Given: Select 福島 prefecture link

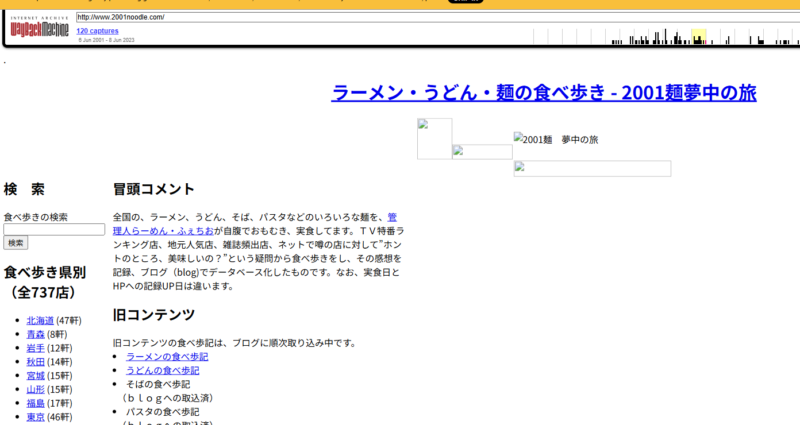Looking at the screenshot, I should click(36, 403).
